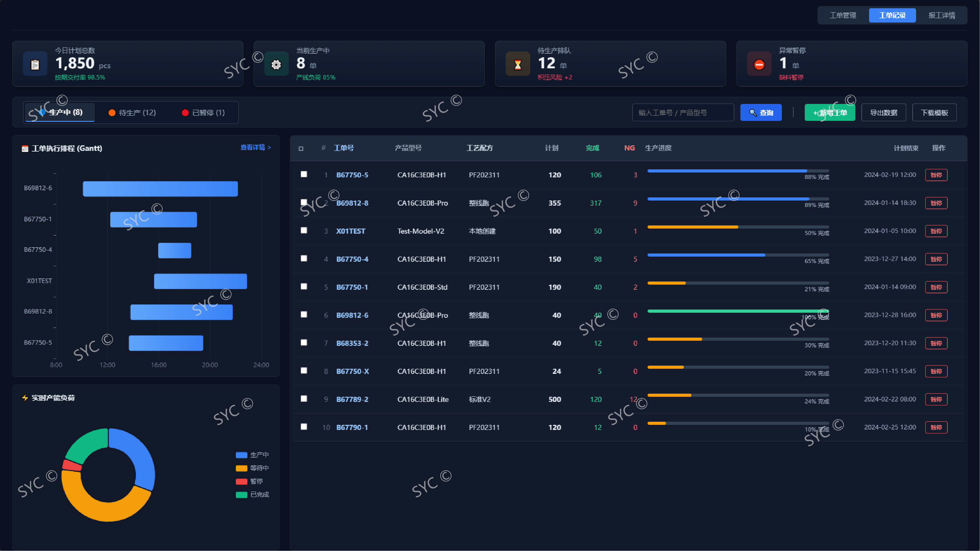980x551 pixels.
Task: Click the 生产中 blue legend swatch
Action: pos(241,455)
